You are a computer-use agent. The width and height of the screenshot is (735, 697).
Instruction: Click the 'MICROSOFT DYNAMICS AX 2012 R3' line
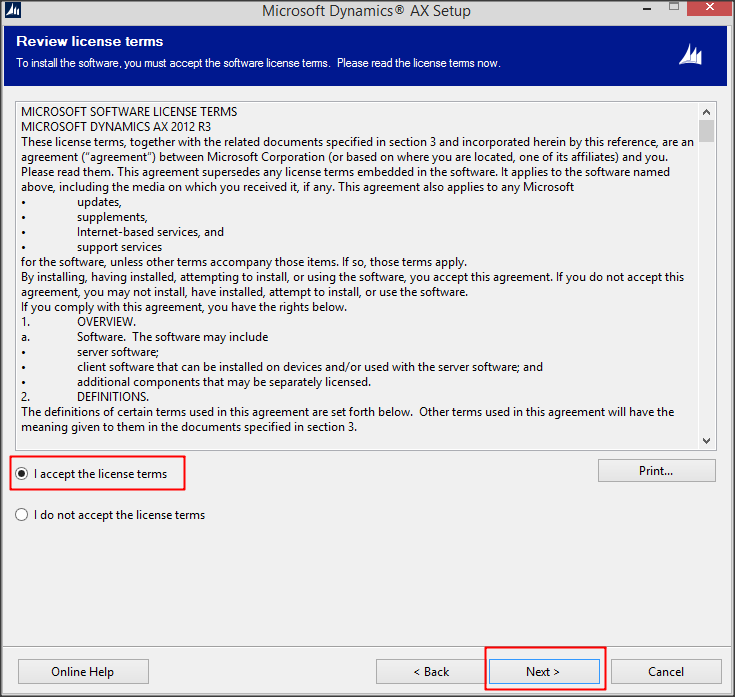116,127
